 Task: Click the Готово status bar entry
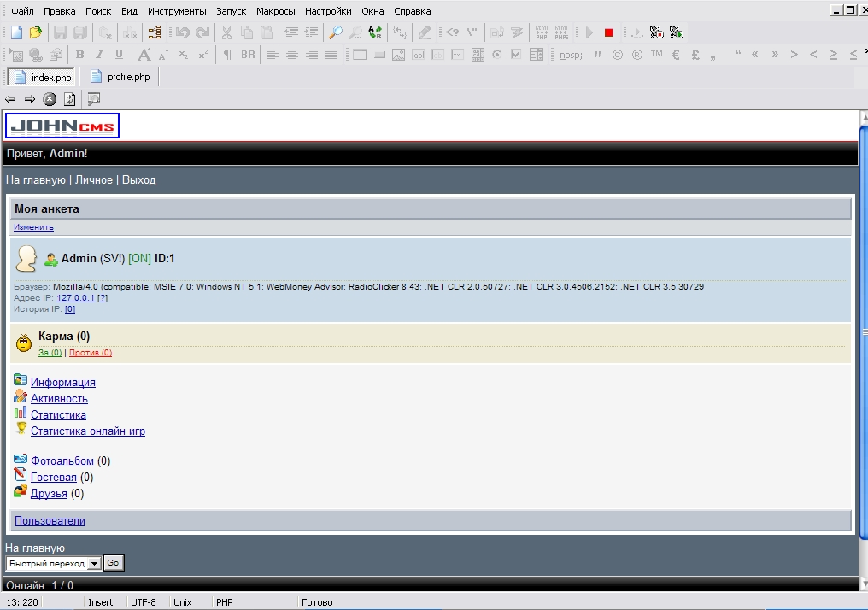coord(317,602)
